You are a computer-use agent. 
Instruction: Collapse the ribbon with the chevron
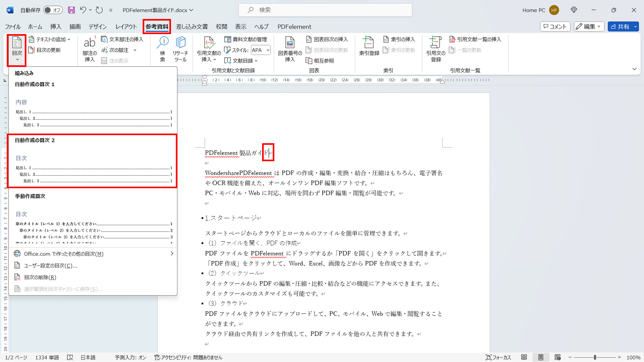[x=634, y=69]
